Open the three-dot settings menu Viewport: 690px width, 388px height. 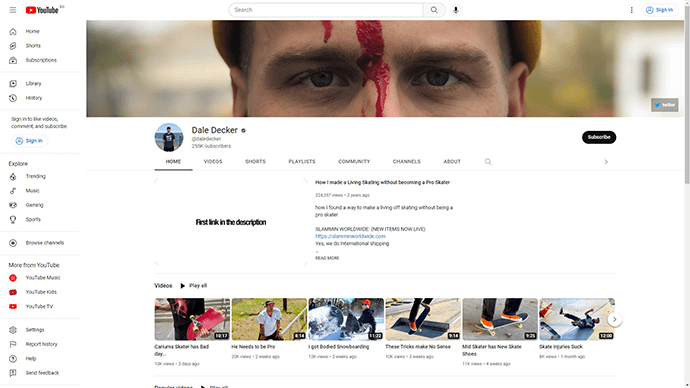tap(631, 10)
